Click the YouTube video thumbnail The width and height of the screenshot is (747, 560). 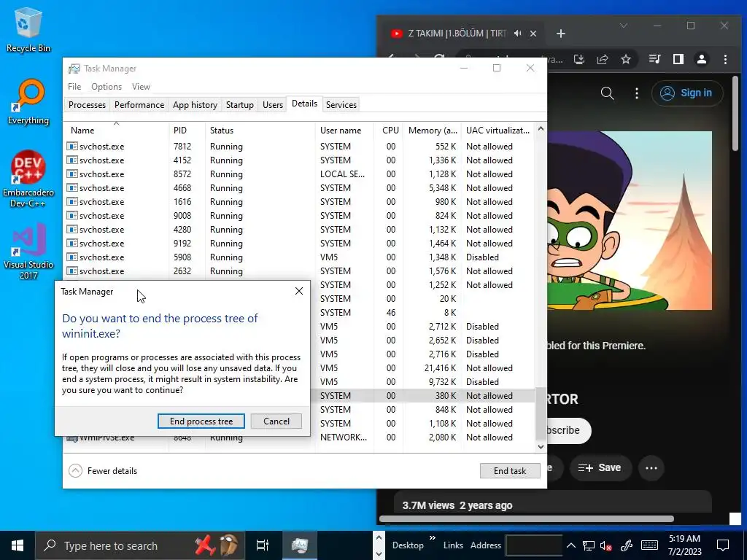click(x=630, y=220)
